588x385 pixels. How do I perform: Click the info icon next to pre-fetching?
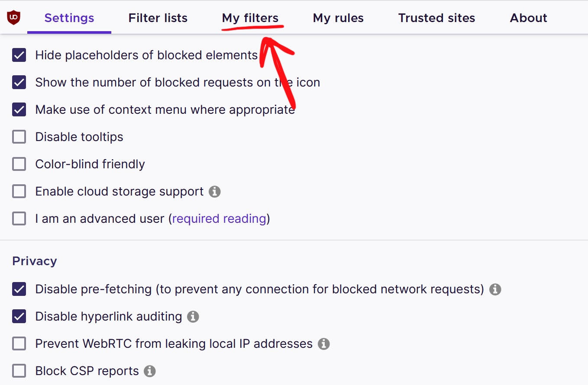[494, 289]
